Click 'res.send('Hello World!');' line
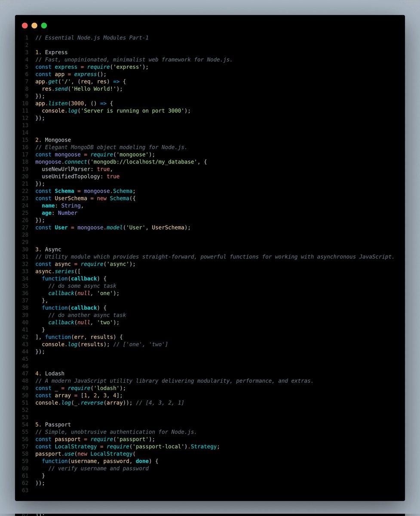420x516 pixels. (x=82, y=89)
